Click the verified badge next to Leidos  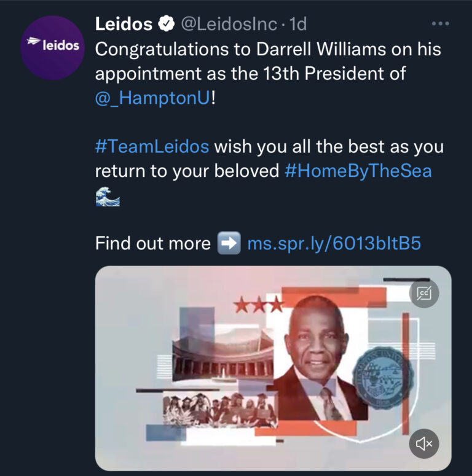tap(166, 25)
